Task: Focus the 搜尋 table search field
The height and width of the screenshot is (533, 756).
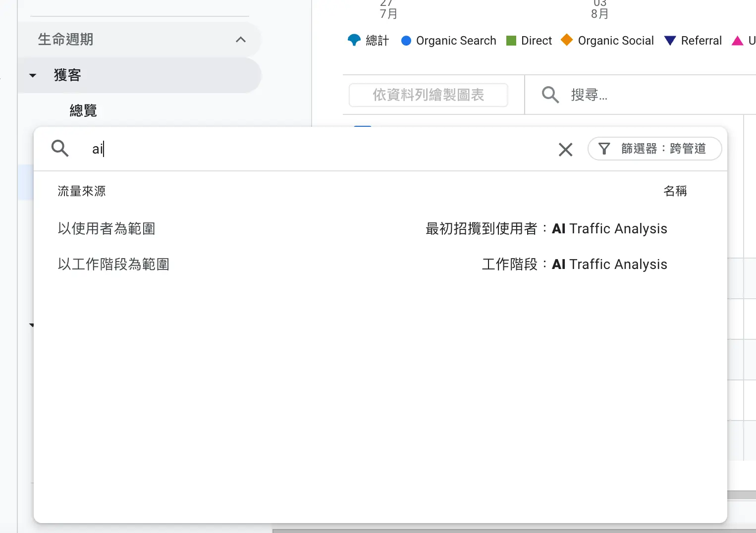Action: coord(644,95)
